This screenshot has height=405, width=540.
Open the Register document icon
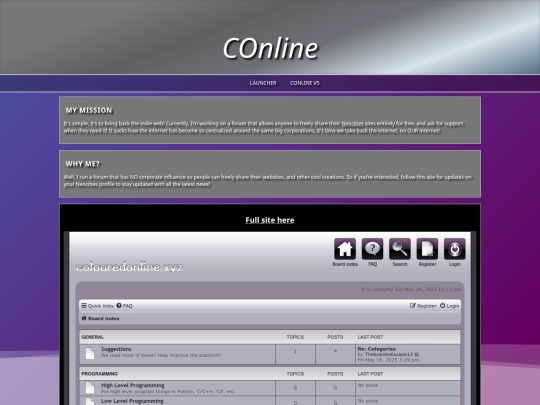(x=427, y=249)
